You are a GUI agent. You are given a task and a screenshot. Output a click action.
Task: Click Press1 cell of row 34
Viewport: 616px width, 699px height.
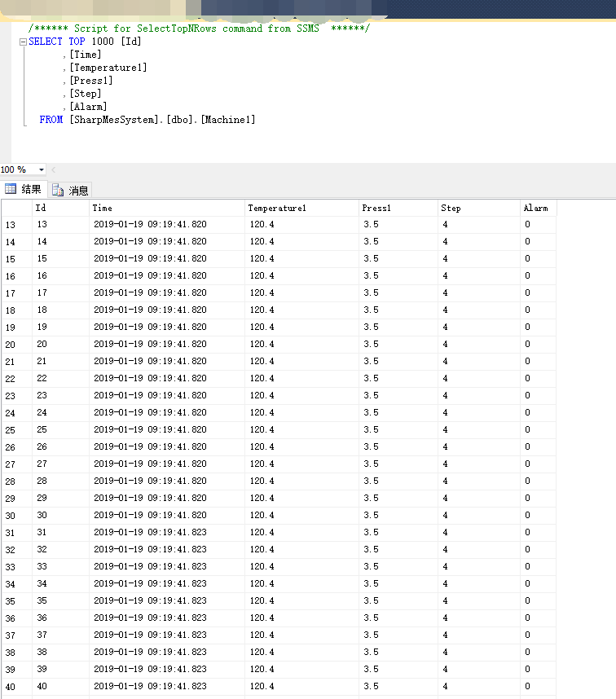coord(398,584)
